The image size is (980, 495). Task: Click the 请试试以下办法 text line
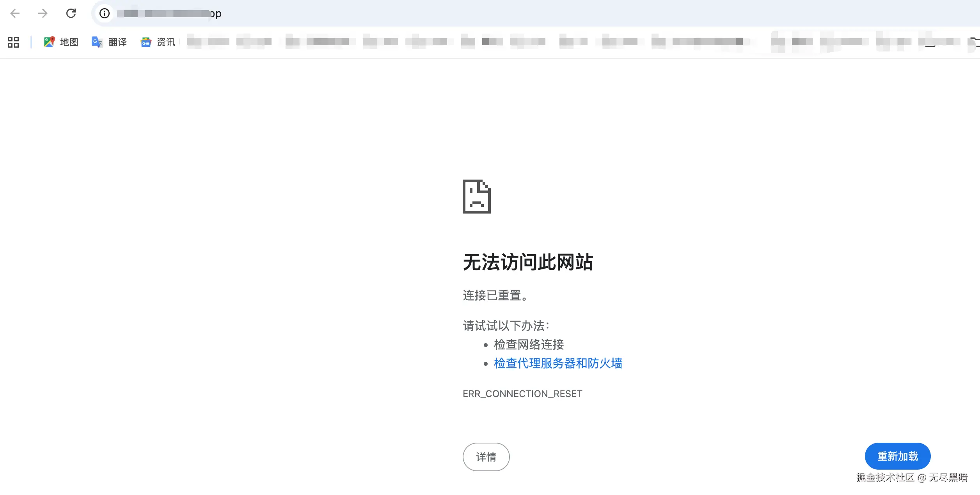[506, 326]
